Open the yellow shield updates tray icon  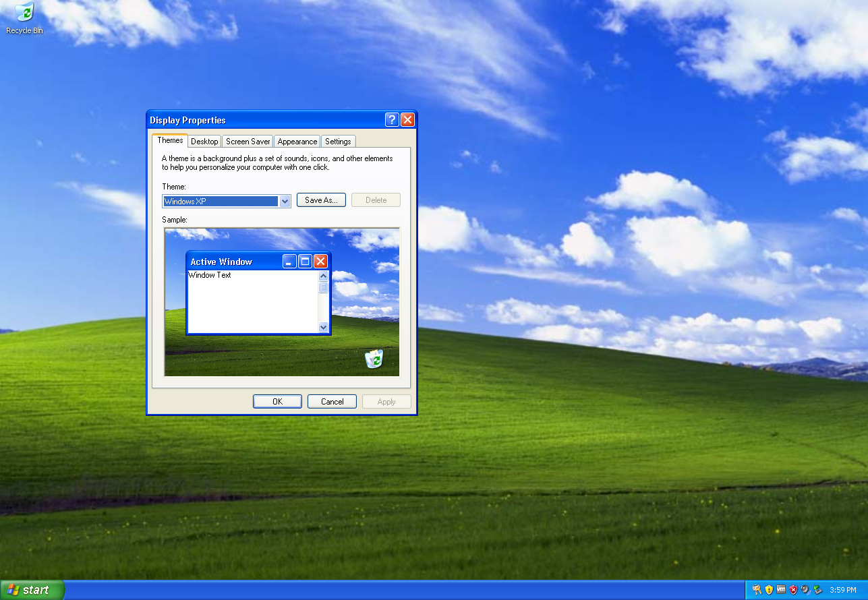click(x=769, y=590)
